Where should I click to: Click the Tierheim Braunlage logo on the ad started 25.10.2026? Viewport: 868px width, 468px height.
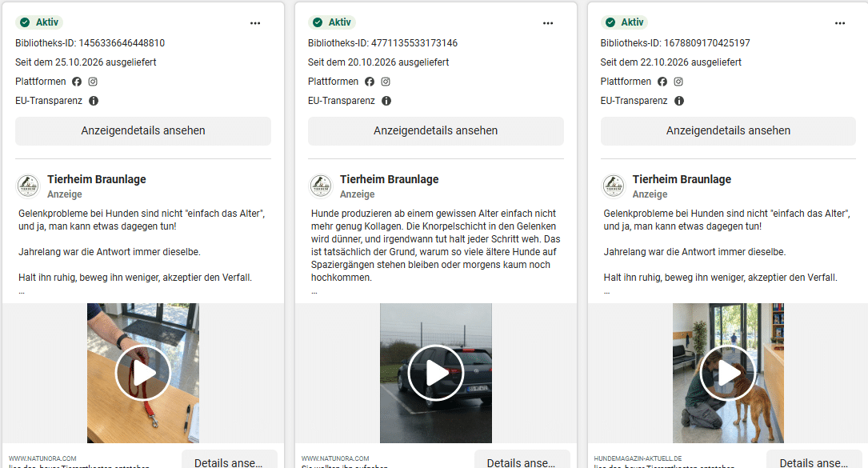click(x=28, y=186)
